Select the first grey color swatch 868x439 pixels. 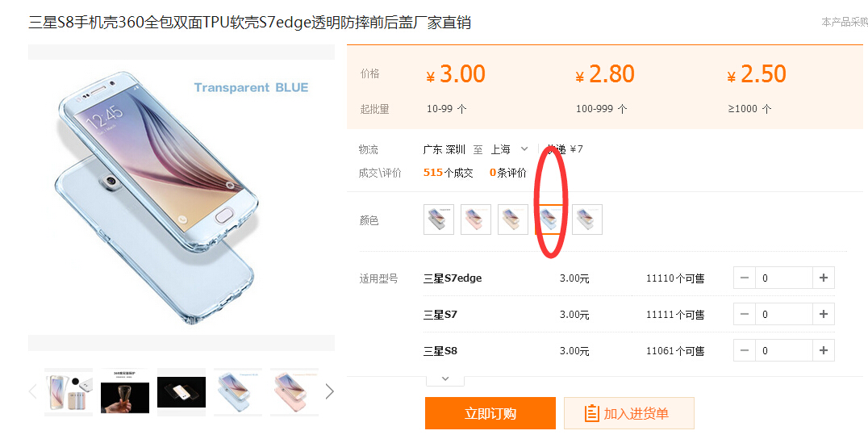pyautogui.click(x=438, y=219)
